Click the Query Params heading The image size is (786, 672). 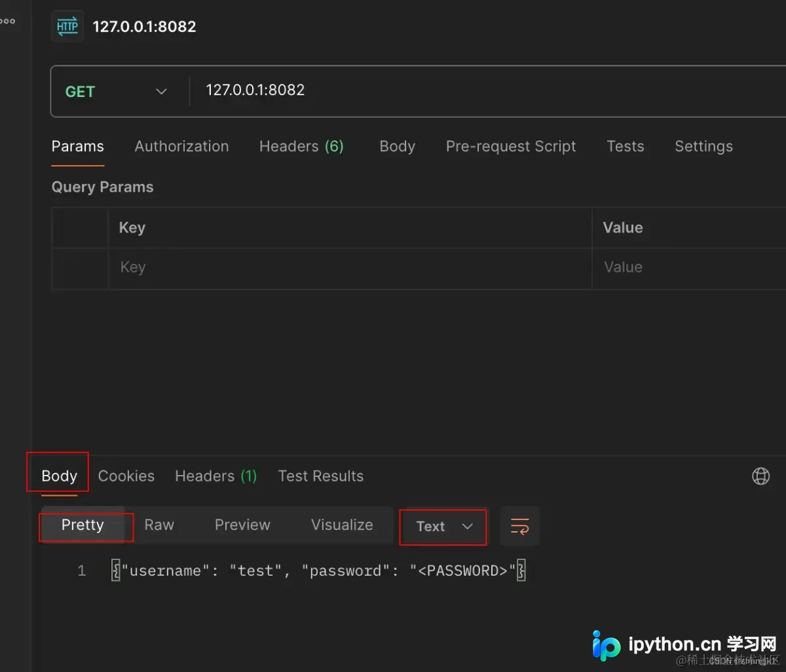(102, 187)
